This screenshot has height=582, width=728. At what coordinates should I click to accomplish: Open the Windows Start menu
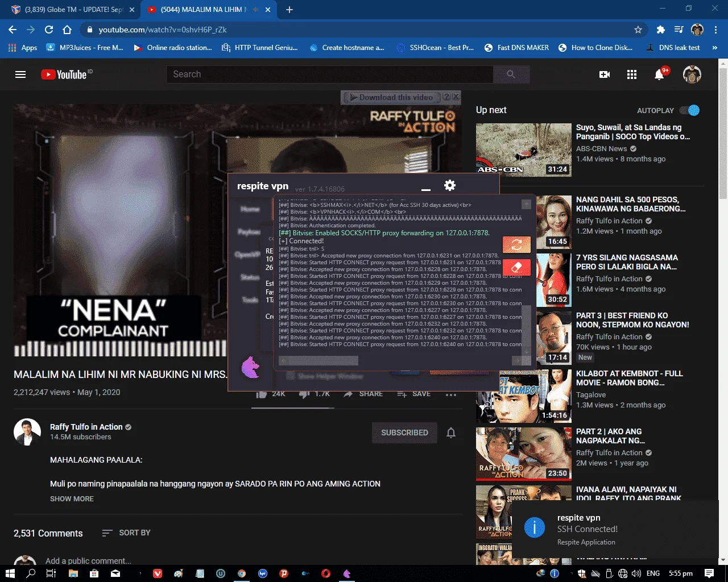[10, 573]
